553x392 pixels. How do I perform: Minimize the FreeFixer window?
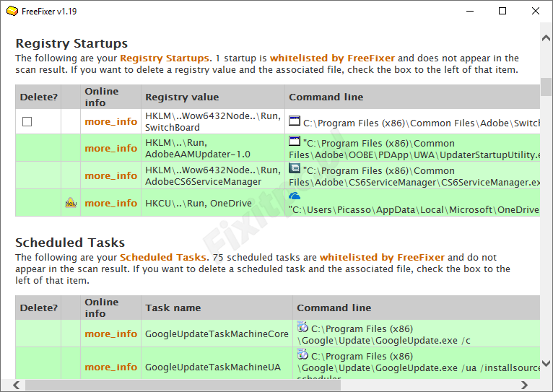(x=470, y=11)
